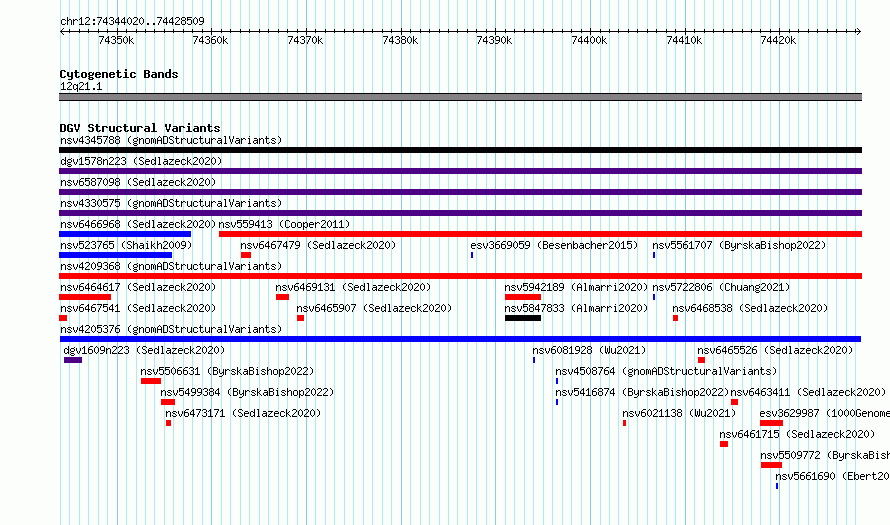Click the red nsv5506631 variant bar
This screenshot has height=525, width=890.
151,381
